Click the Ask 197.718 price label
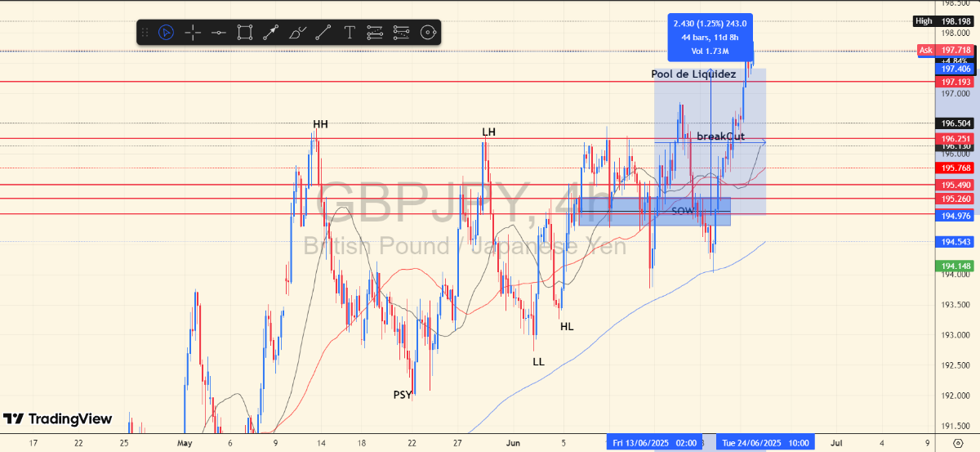Viewport: 980px width, 452px height. 947,51
